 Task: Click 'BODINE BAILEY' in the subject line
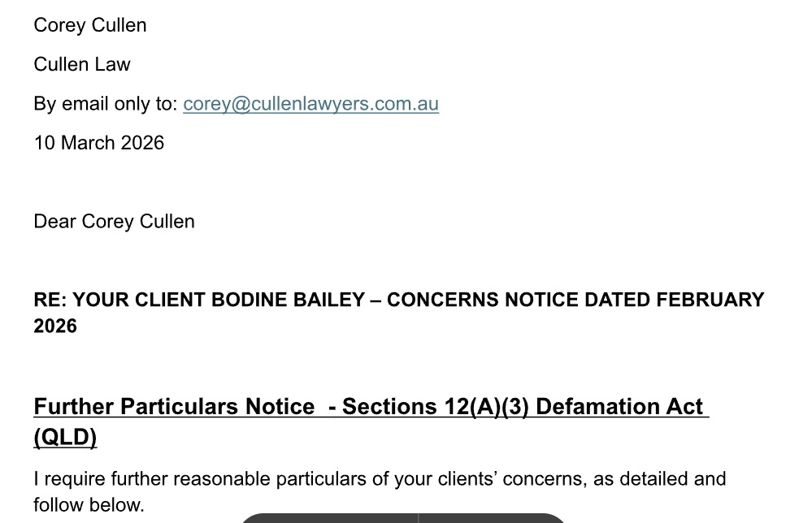click(x=289, y=300)
